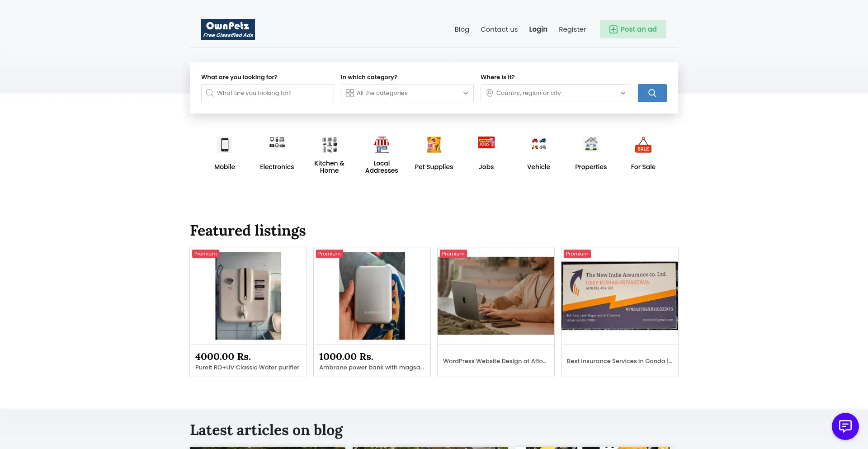Screen dimensions: 868x449
Task: Open the Local Addresses text link
Action: (x=382, y=167)
